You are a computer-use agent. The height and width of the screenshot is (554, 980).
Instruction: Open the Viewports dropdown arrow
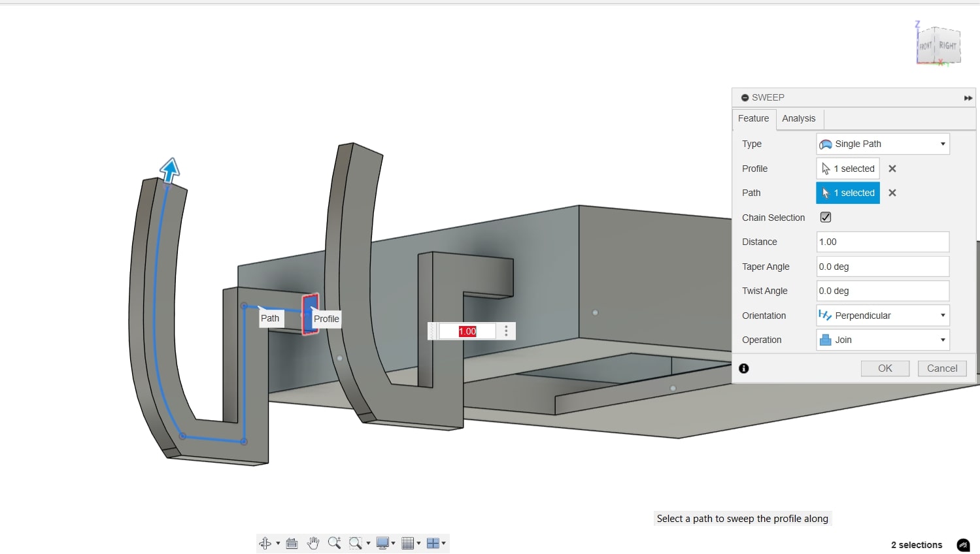coord(444,543)
